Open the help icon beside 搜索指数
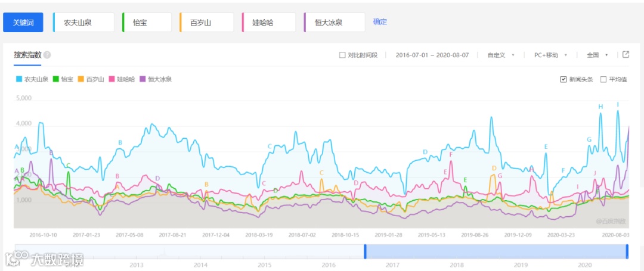Viewport: 644px width, 271px height. (x=47, y=55)
